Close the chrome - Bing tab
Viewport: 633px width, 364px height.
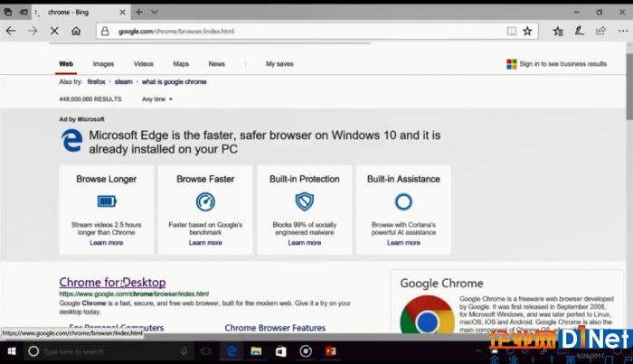pos(122,12)
